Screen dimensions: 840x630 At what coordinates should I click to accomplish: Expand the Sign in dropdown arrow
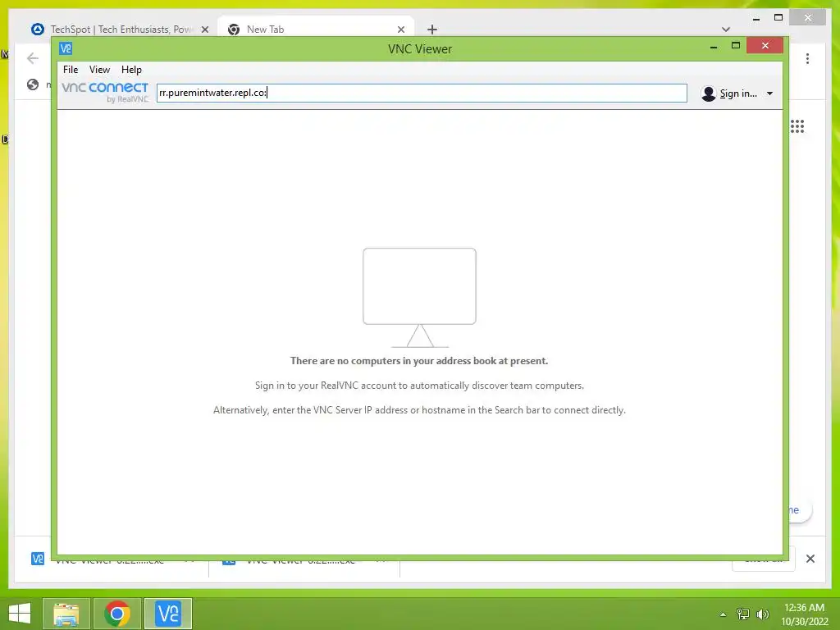tap(769, 94)
